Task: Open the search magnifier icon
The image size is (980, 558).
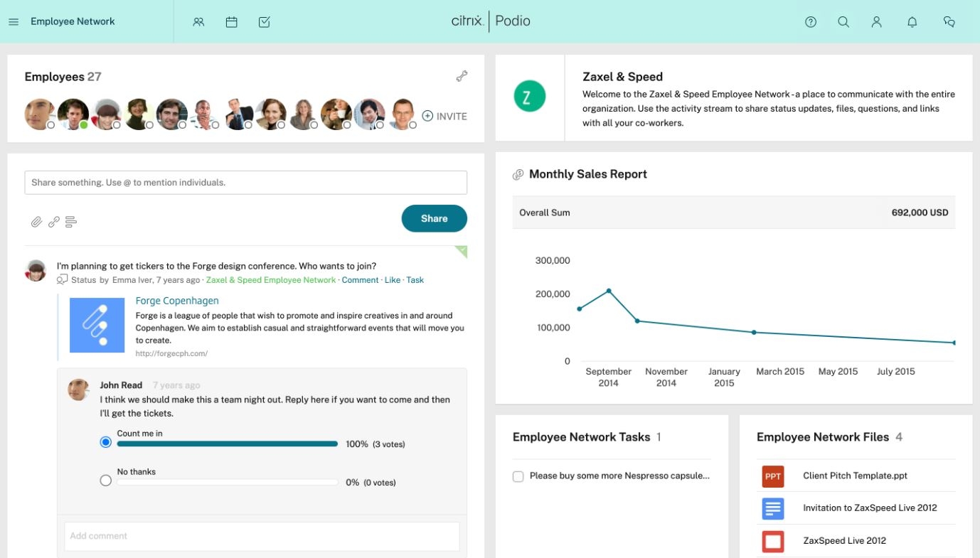Action: (x=843, y=22)
